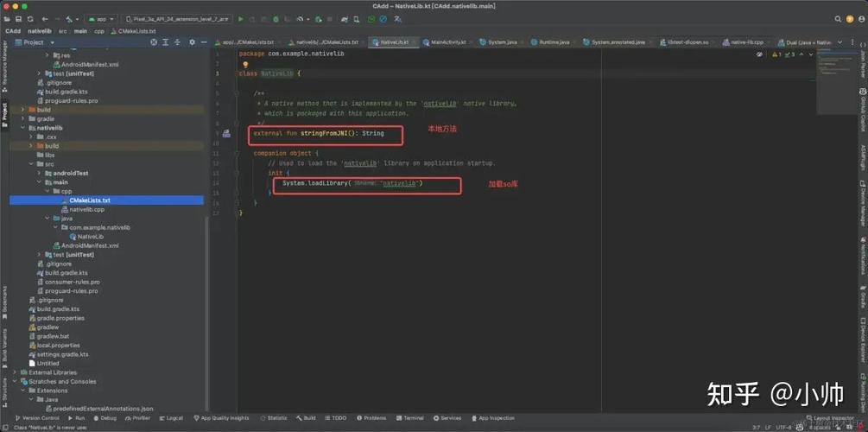Open the Build tool window button
The height and width of the screenshot is (432, 868).
(306, 418)
